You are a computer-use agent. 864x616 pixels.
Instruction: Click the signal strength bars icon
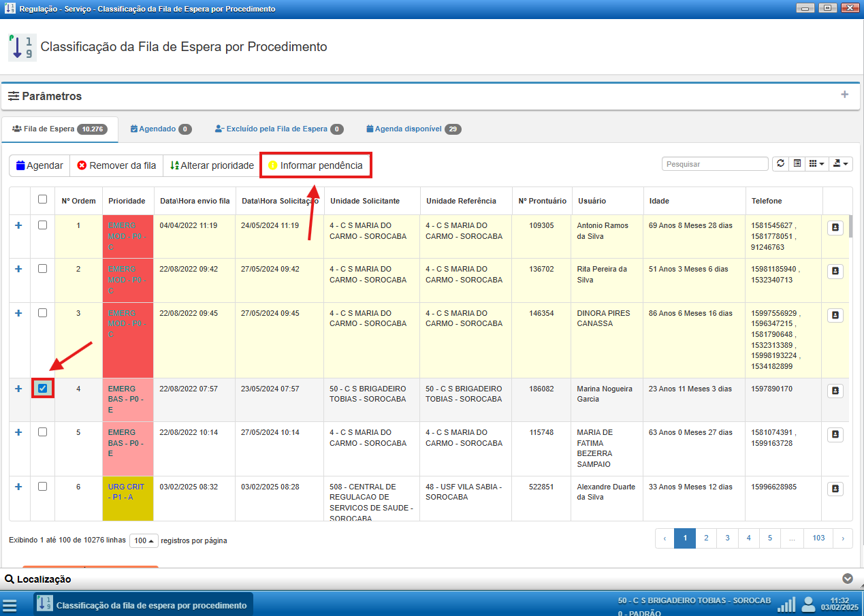coord(786,604)
